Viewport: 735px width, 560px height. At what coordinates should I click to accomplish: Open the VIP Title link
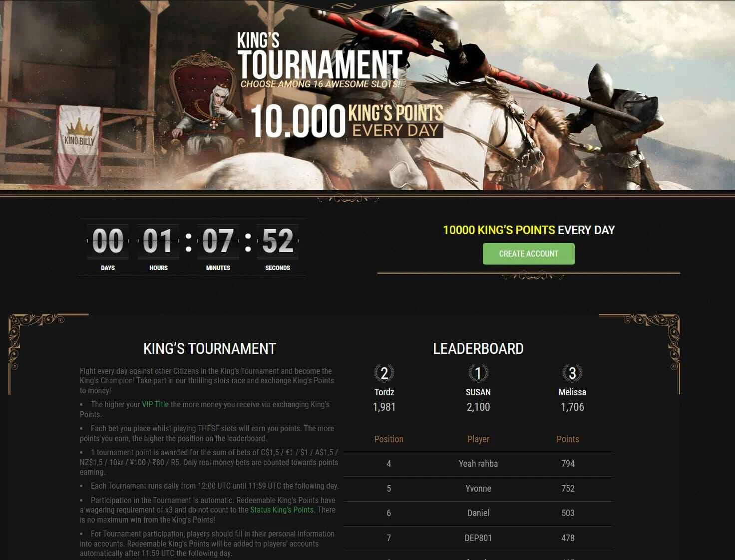click(x=155, y=404)
